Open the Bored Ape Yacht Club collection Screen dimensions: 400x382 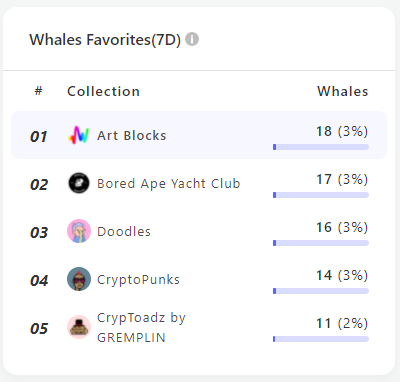point(169,184)
